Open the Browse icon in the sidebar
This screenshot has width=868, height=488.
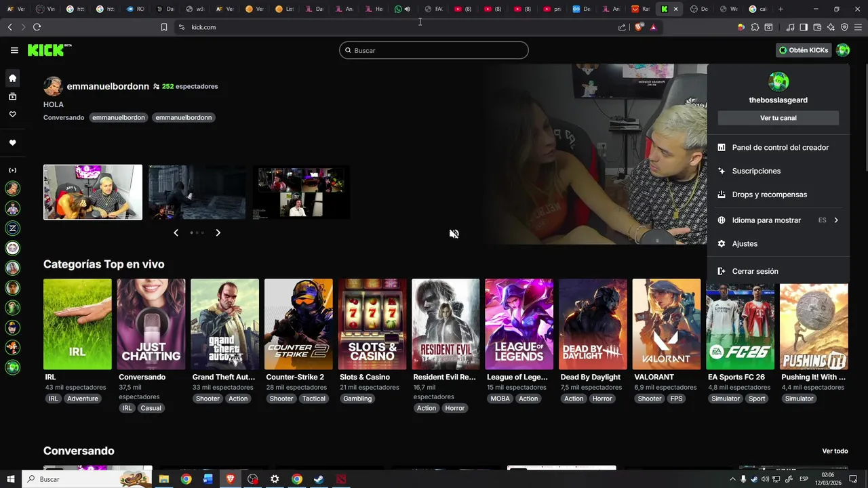point(12,96)
